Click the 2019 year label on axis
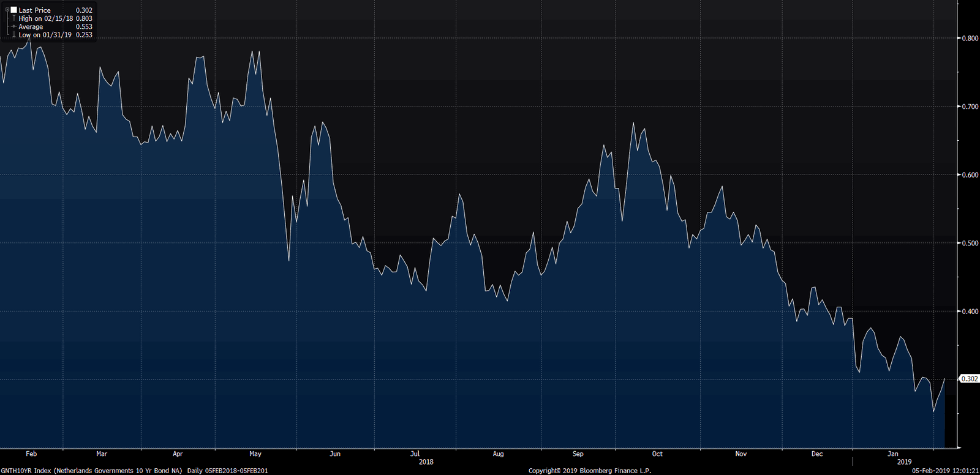This screenshot has height=475, width=980. tap(904, 462)
